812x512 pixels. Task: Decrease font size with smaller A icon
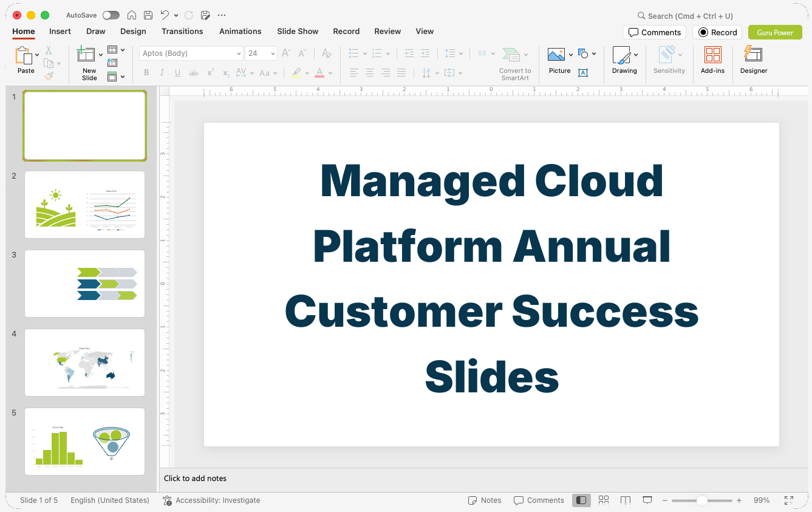point(302,53)
